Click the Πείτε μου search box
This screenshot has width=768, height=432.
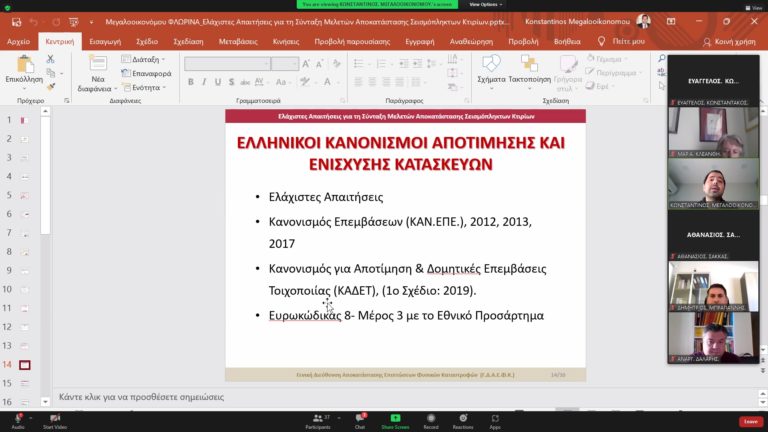pos(622,42)
